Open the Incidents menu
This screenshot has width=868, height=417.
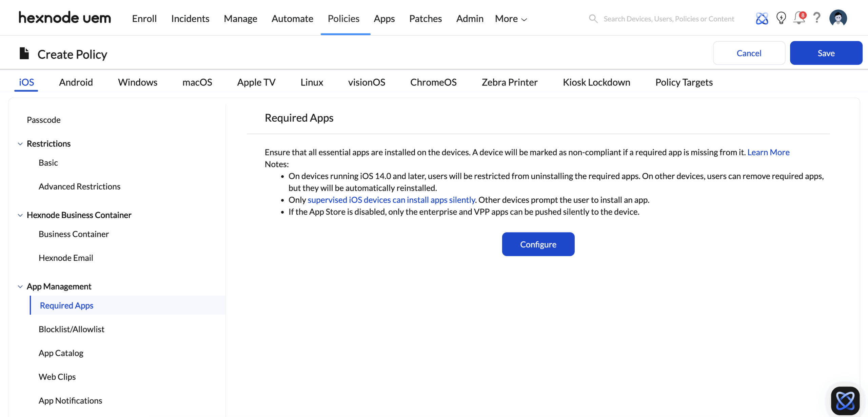tap(190, 19)
